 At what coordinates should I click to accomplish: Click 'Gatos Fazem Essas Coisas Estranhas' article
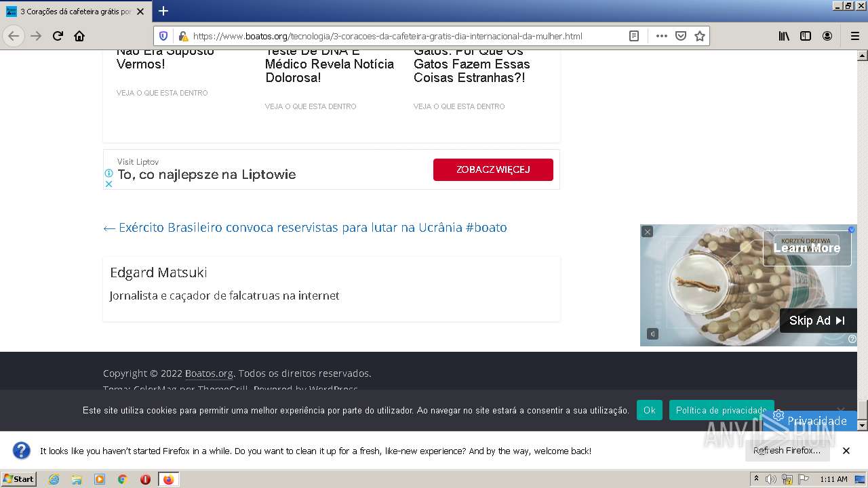472,64
